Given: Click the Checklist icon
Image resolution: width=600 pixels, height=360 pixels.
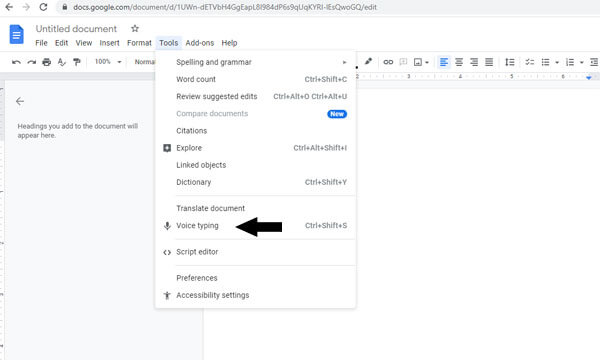Looking at the screenshot, I should pos(530,62).
